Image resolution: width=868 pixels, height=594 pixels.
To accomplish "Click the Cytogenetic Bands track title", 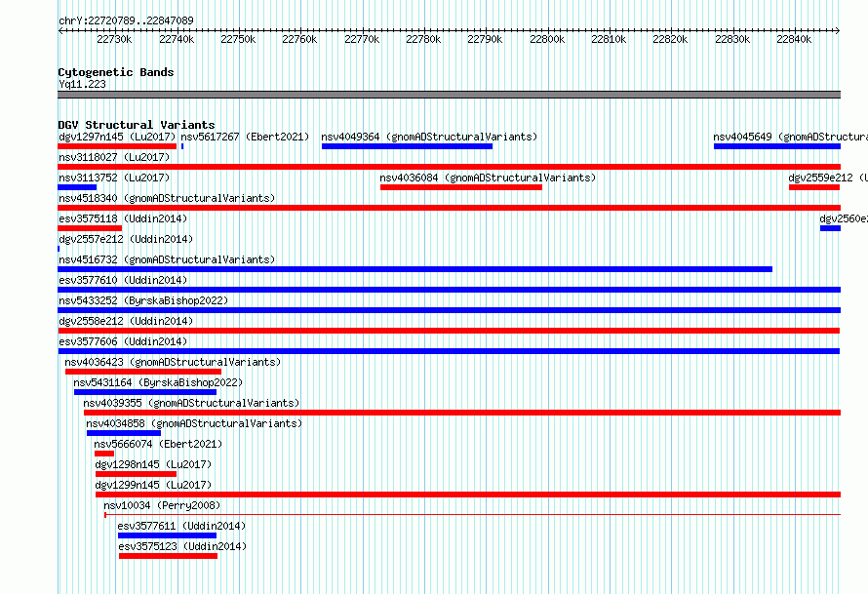I will click(x=116, y=72).
